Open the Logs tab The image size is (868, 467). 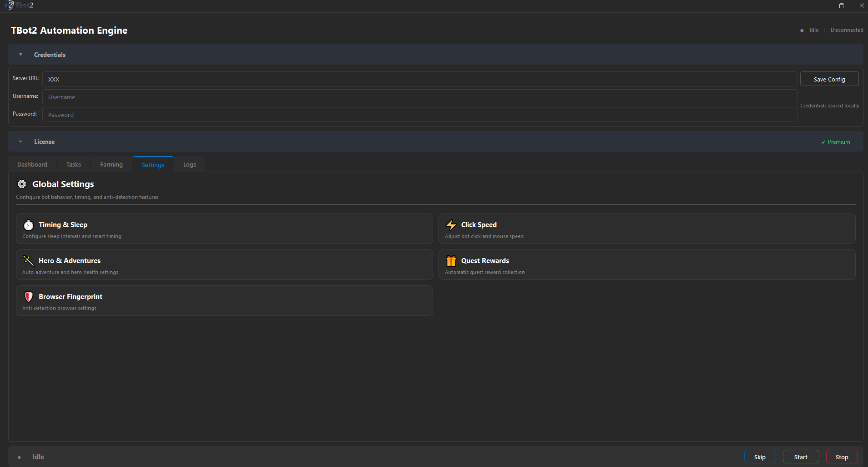[189, 164]
